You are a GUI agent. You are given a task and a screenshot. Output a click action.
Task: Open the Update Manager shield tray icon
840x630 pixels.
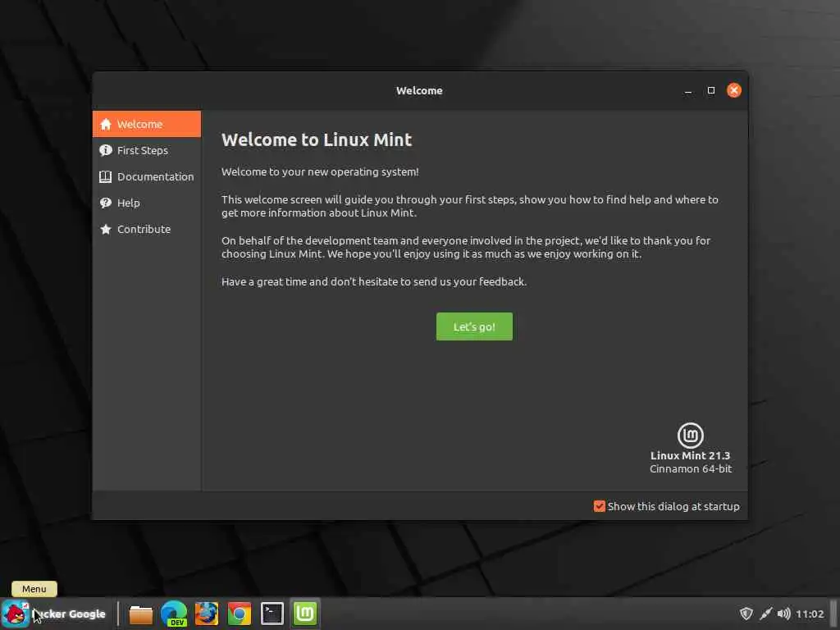click(x=746, y=614)
